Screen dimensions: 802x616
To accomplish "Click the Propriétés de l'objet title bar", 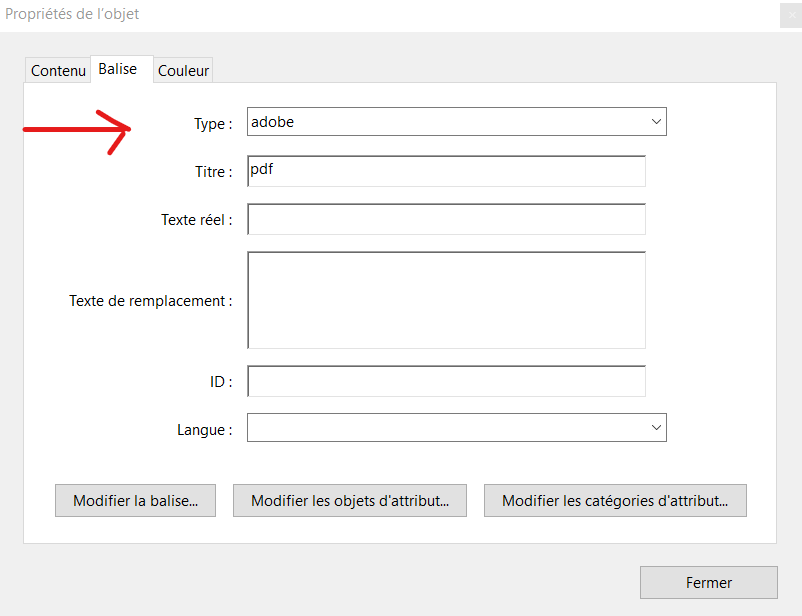I will [x=389, y=15].
